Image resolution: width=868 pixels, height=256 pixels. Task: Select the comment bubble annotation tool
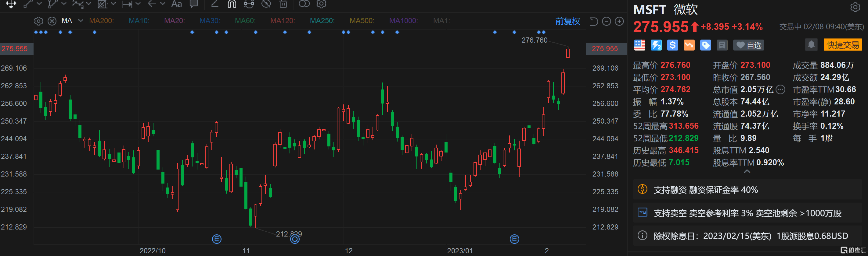point(194,4)
